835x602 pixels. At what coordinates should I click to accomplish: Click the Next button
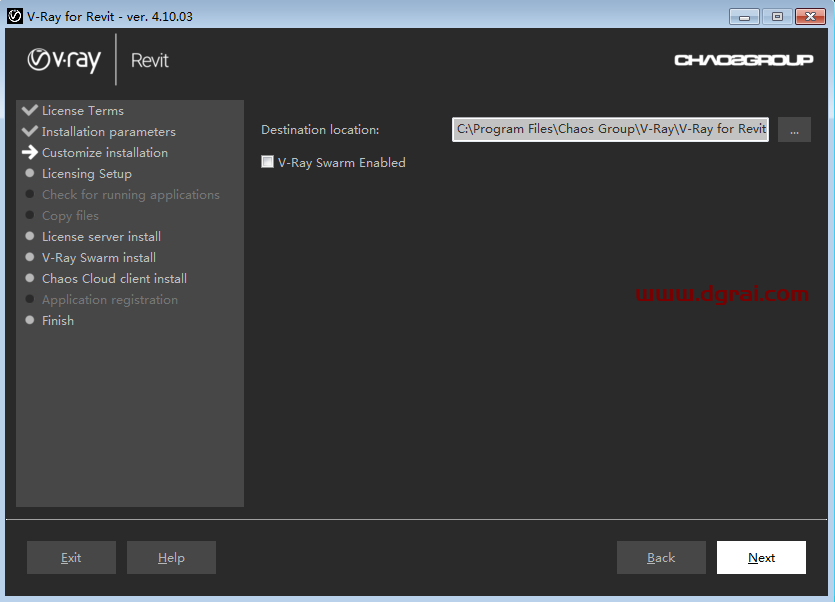pos(761,557)
